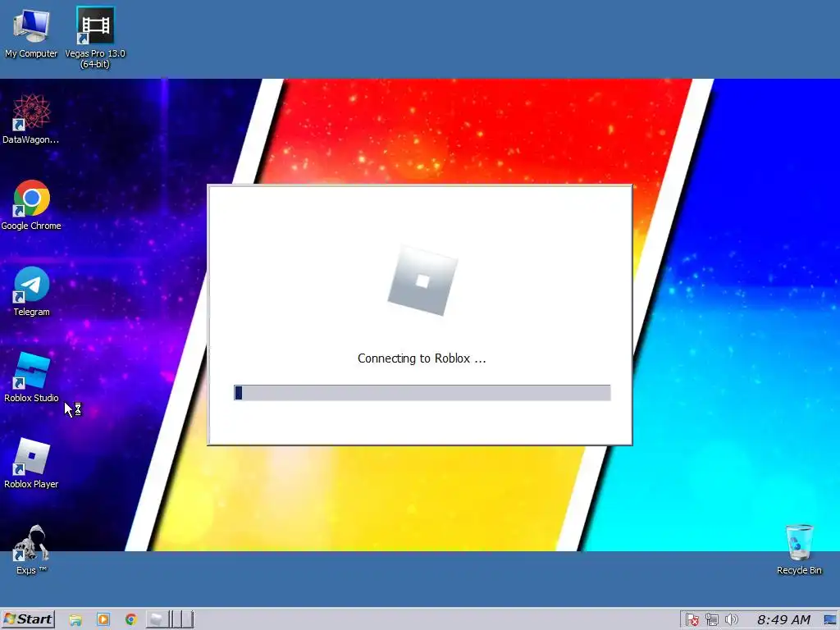Image resolution: width=840 pixels, height=630 pixels.
Task: Select the Exus desktop shortcut
Action: [31, 550]
